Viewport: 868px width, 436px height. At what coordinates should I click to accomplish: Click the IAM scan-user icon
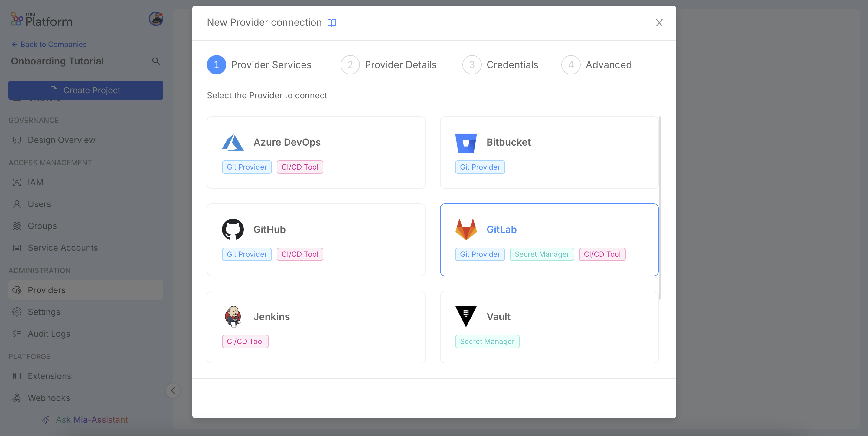(x=17, y=182)
